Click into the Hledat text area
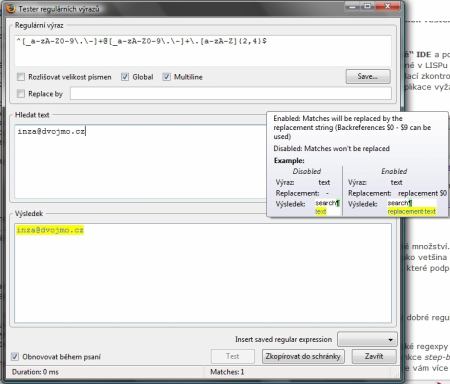 tap(140, 162)
